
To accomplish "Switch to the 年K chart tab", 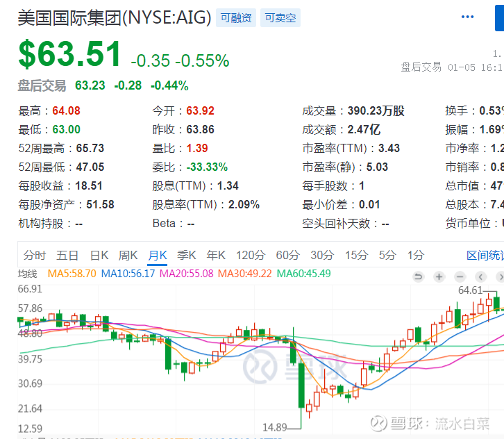I will 216,256.
